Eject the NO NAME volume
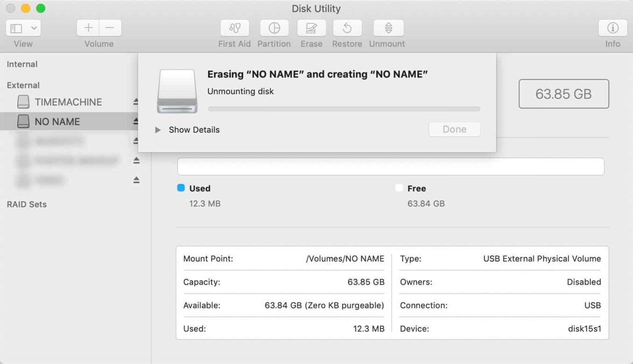633x364 pixels. pos(136,121)
